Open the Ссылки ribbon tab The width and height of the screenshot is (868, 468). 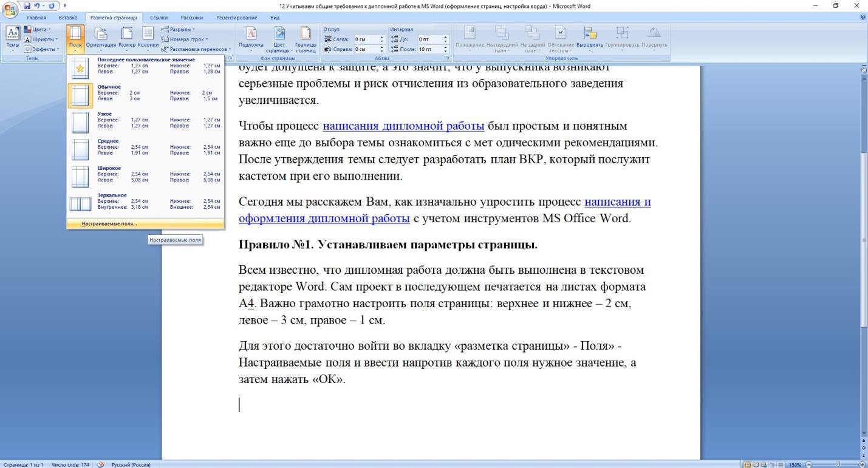pos(159,18)
